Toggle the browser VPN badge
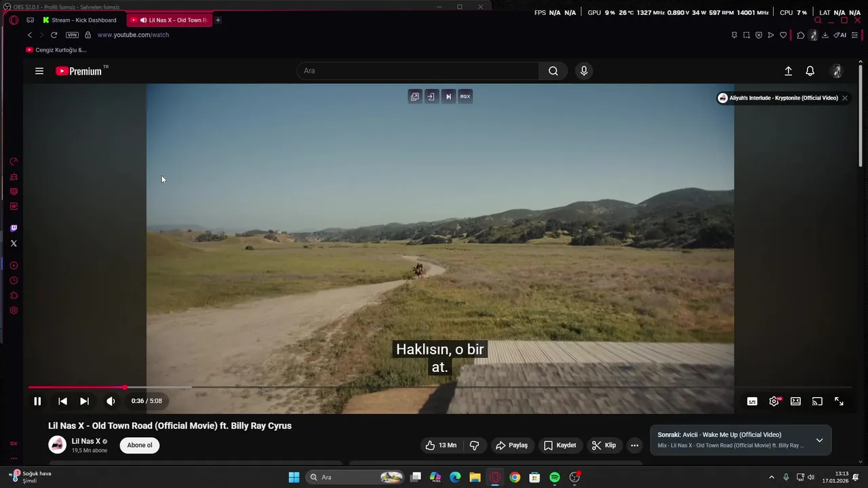Image resolution: width=868 pixels, height=488 pixels. 72,35
